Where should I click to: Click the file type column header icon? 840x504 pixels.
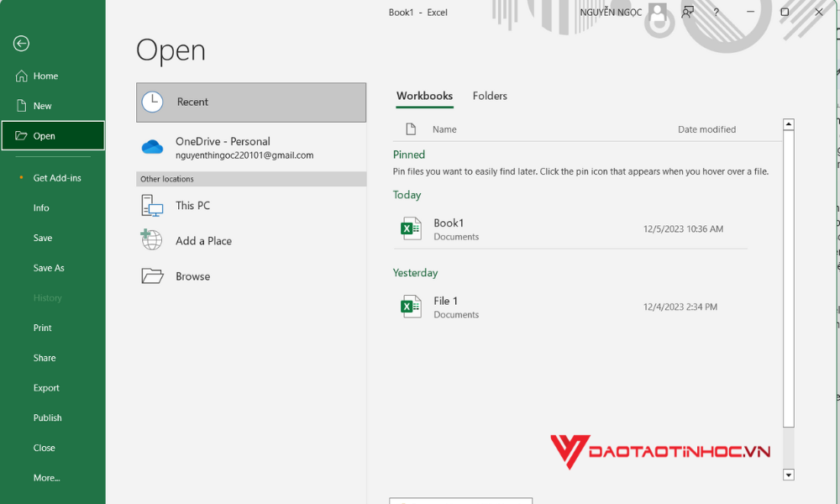411,129
